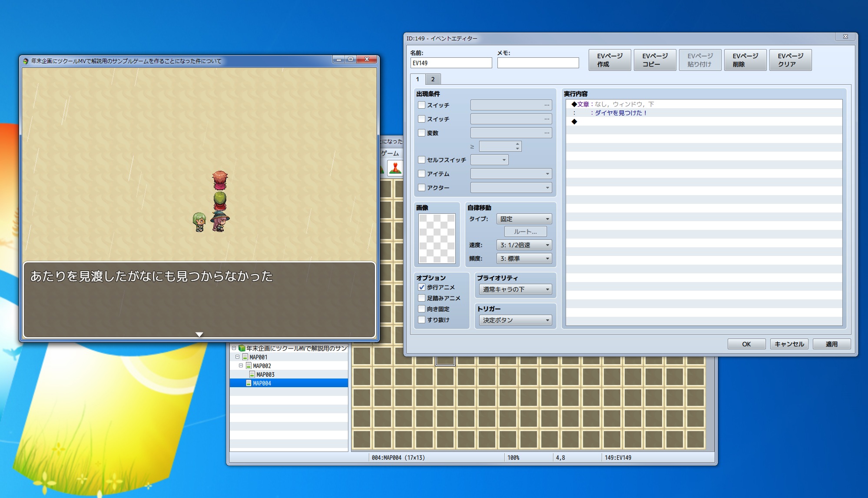Select the Event mode pawn icon
Image resolution: width=868 pixels, height=498 pixels.
point(395,168)
